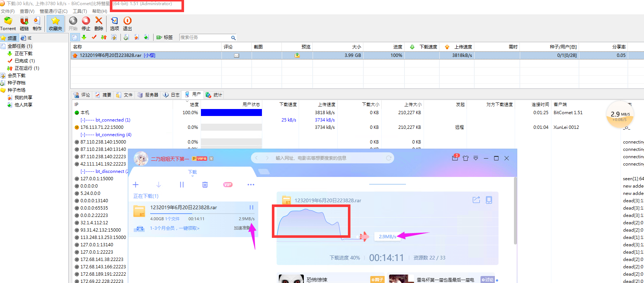644x283 pixels.
Task: Click Xunlei start download arrow icon
Action: (x=158, y=185)
